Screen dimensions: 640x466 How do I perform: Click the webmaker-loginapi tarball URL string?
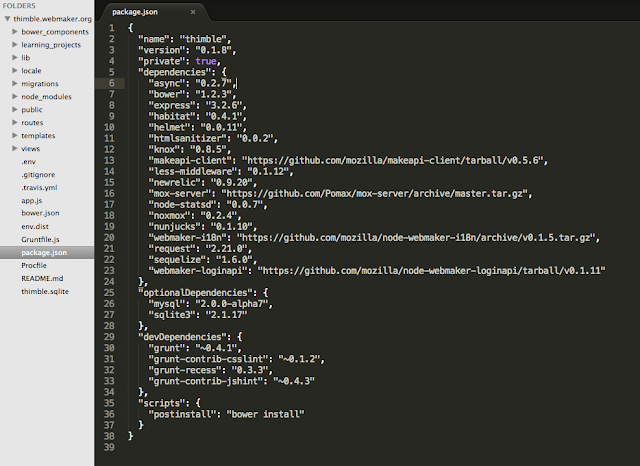(431, 271)
